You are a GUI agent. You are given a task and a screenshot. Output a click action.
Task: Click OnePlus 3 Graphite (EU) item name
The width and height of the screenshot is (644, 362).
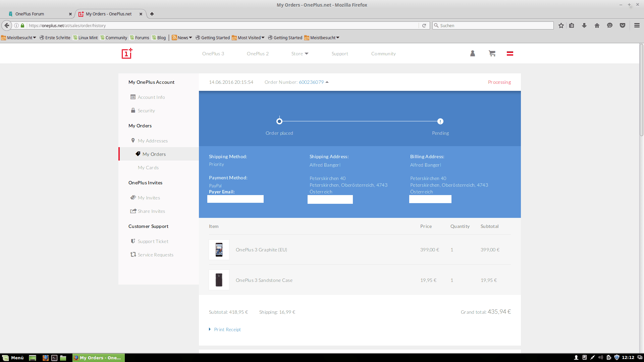(x=261, y=250)
